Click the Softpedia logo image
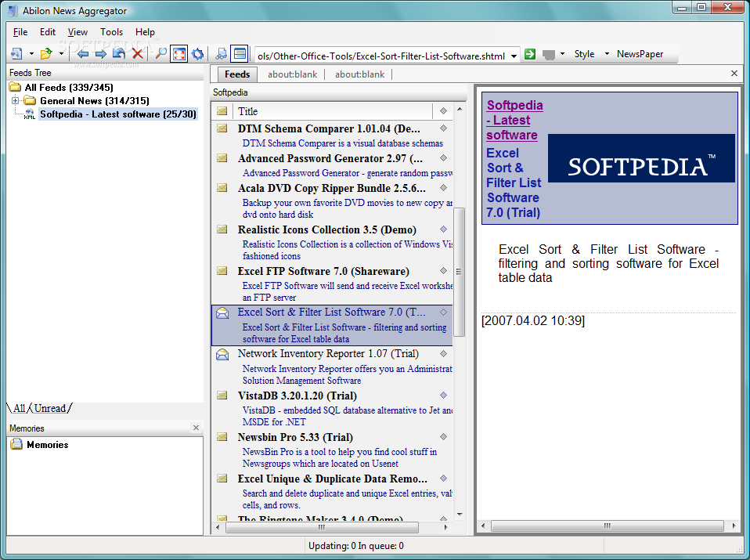Screen dimensions: 750x560 pos(641,158)
